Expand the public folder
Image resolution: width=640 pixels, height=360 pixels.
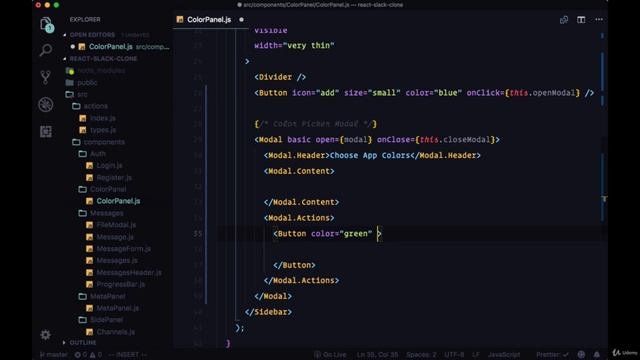(x=87, y=82)
